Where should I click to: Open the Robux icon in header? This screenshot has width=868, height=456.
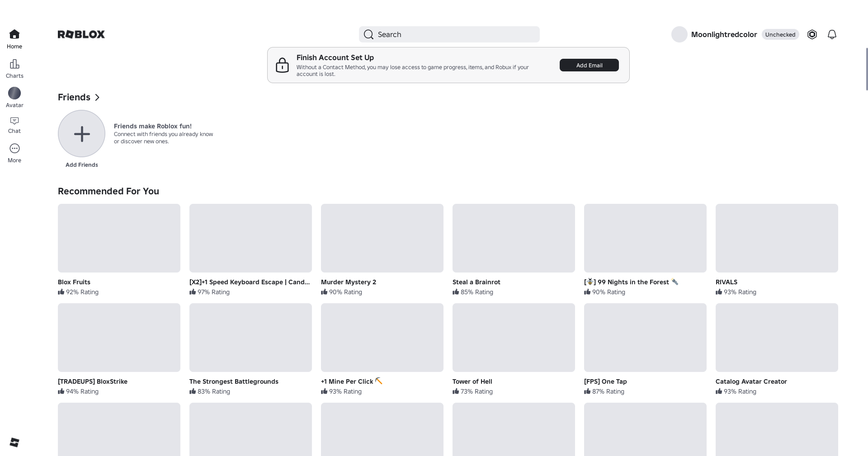tap(812, 34)
